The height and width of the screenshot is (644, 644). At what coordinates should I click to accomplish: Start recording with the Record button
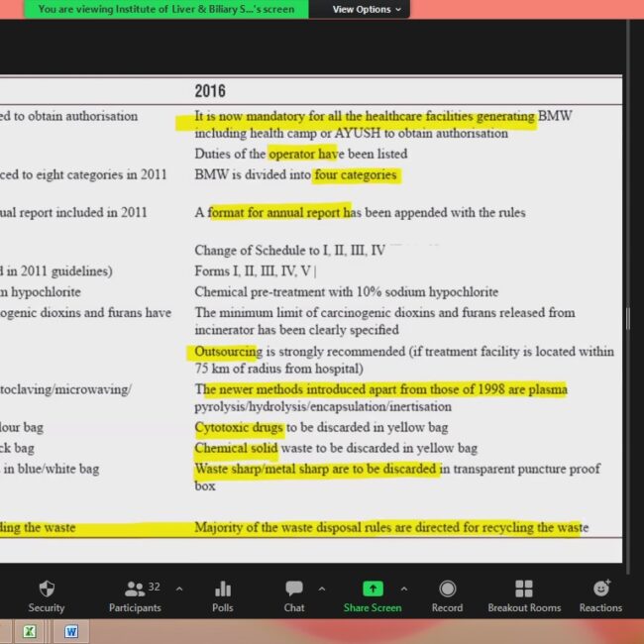click(x=447, y=595)
